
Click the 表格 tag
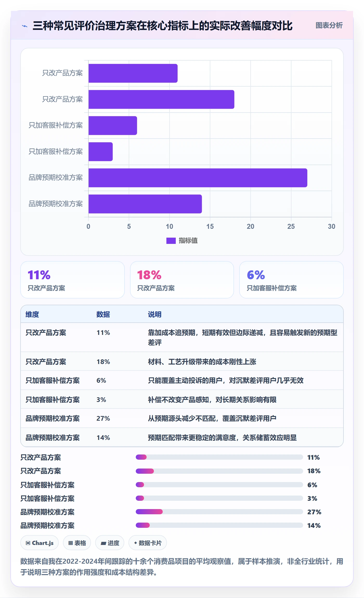point(77,543)
